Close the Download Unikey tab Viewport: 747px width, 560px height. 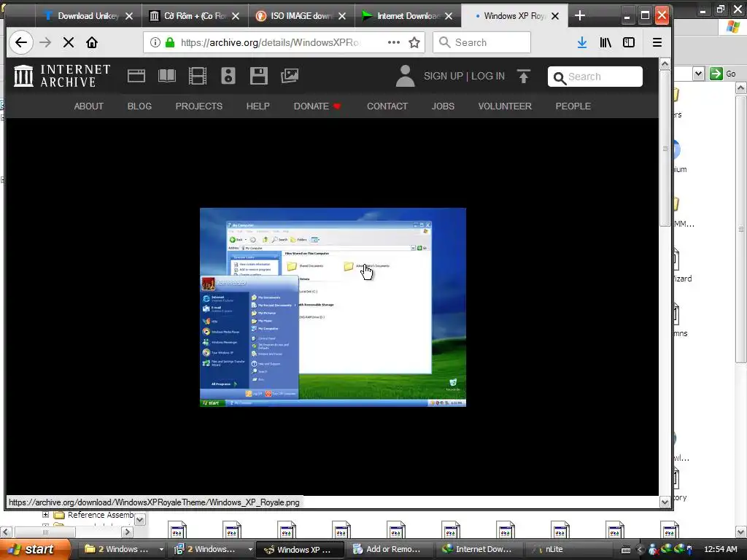(129, 16)
